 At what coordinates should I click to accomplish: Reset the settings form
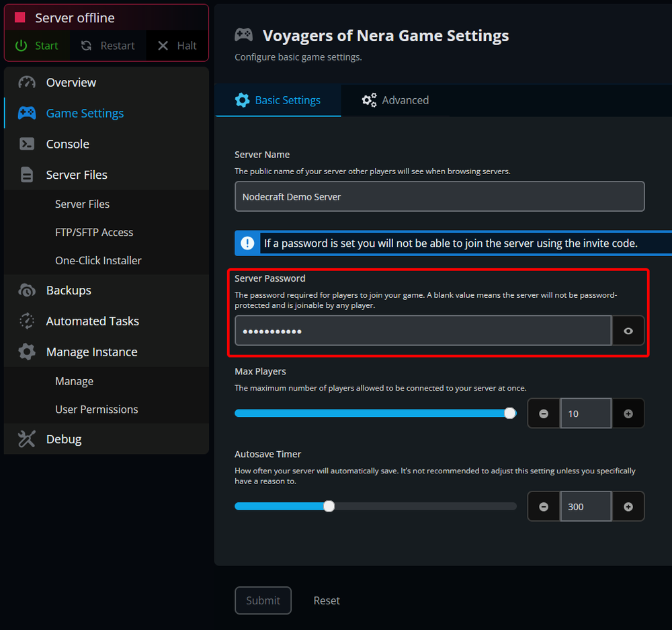327,600
